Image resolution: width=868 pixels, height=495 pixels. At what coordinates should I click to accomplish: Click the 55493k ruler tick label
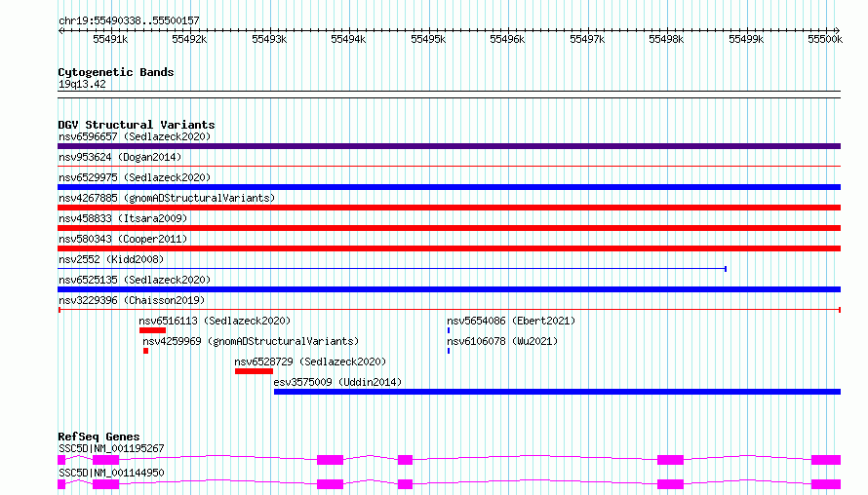[x=269, y=39]
